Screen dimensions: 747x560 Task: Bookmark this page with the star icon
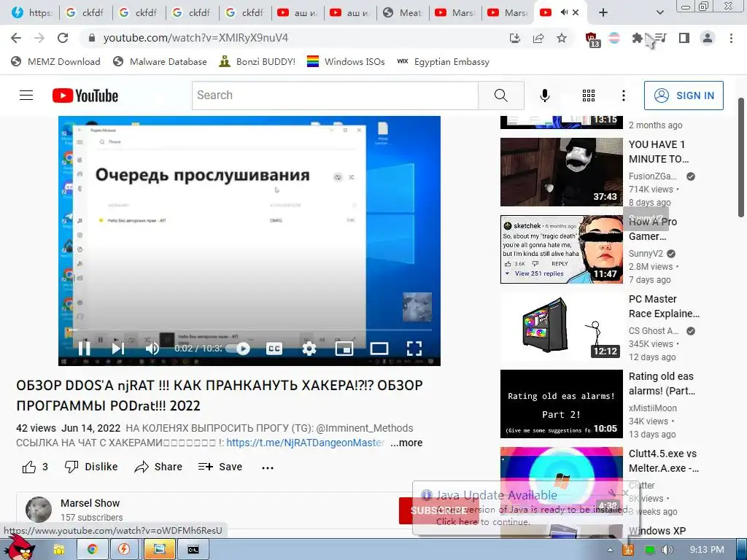(562, 38)
